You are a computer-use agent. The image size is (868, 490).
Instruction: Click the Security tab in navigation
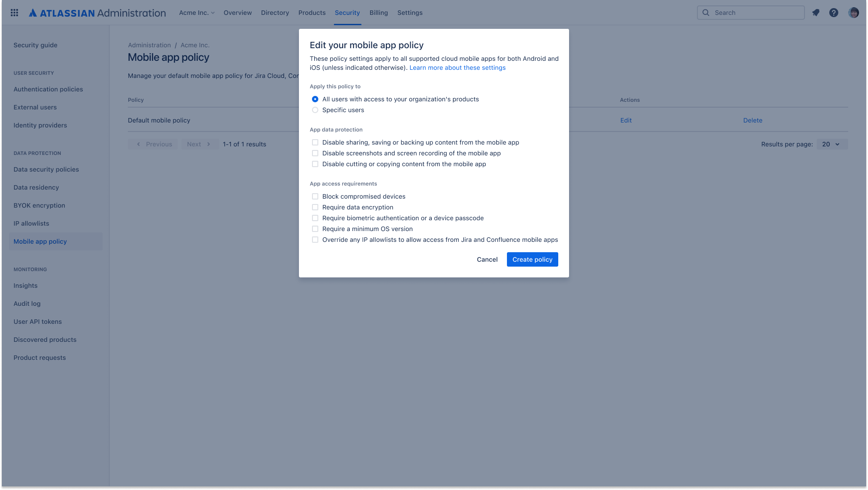(x=347, y=13)
